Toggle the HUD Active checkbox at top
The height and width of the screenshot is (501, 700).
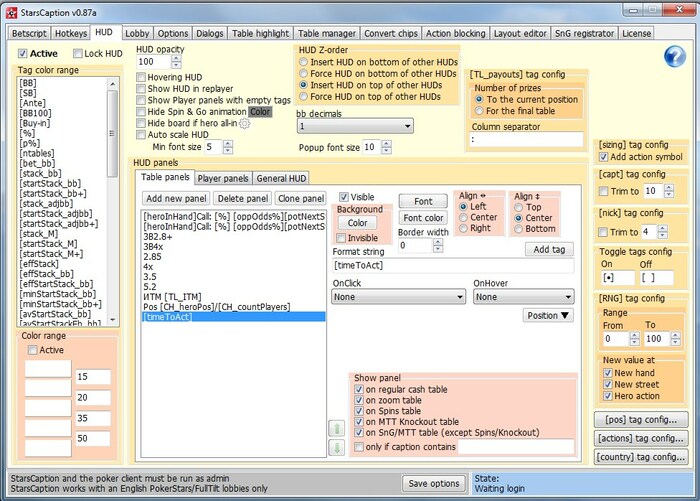point(22,54)
